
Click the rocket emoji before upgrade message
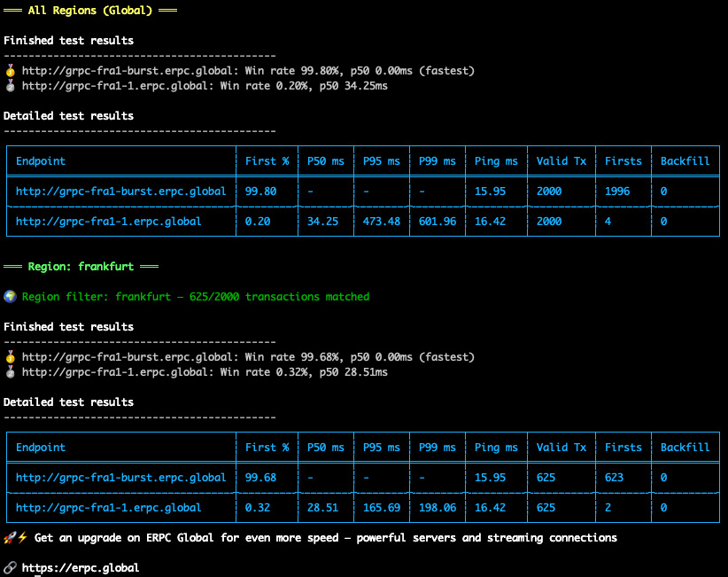click(9, 537)
